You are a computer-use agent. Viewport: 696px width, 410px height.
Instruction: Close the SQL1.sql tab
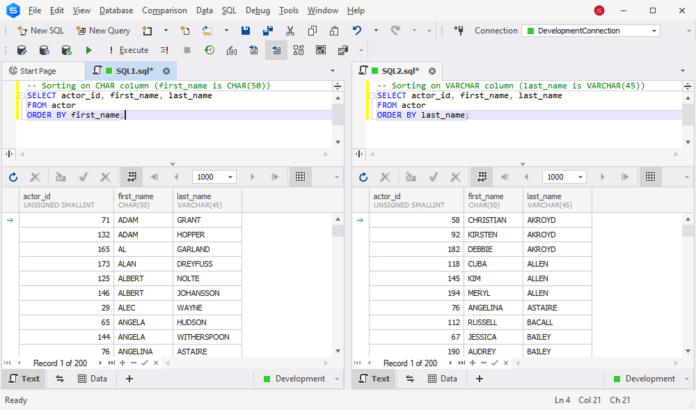coord(166,71)
